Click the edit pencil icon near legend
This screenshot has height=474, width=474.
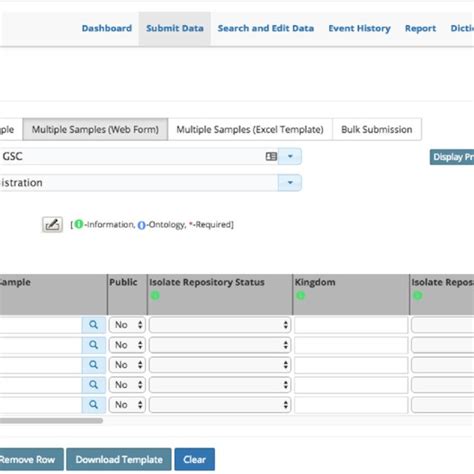tap(52, 224)
